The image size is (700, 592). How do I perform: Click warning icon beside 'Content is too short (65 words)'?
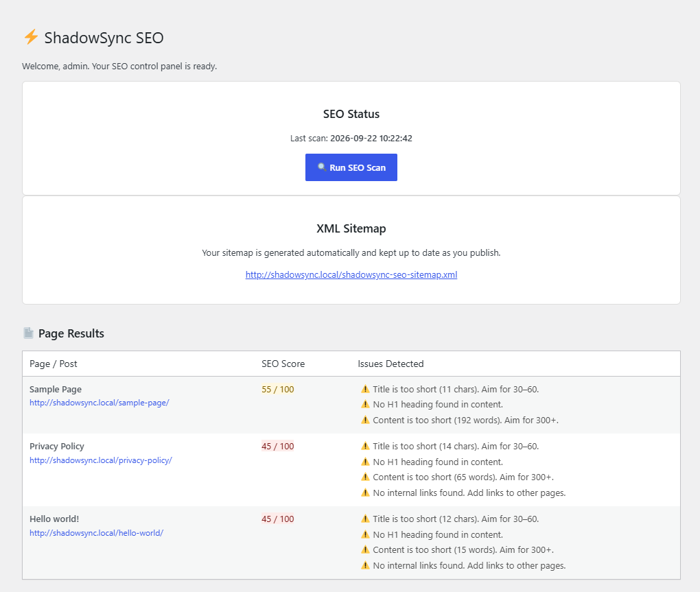point(365,477)
